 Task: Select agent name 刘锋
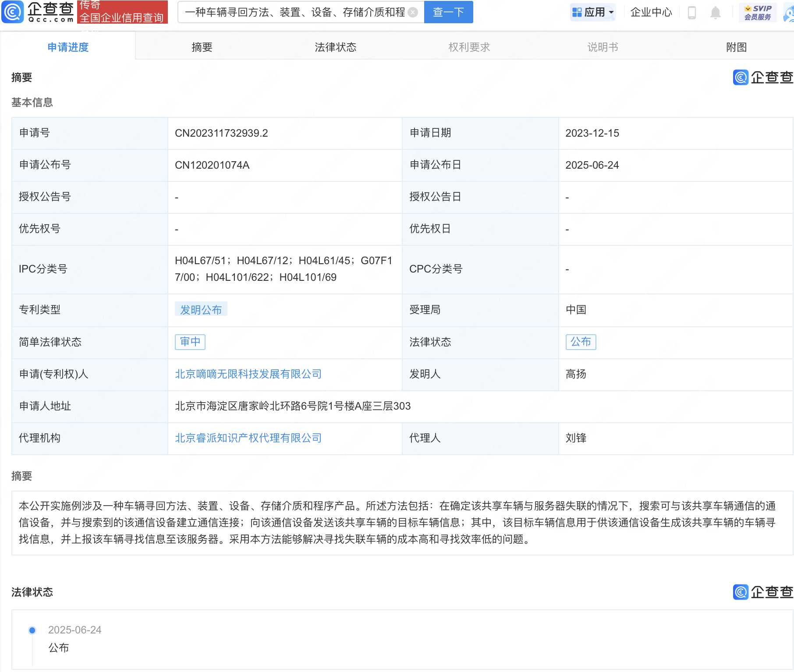[576, 438]
